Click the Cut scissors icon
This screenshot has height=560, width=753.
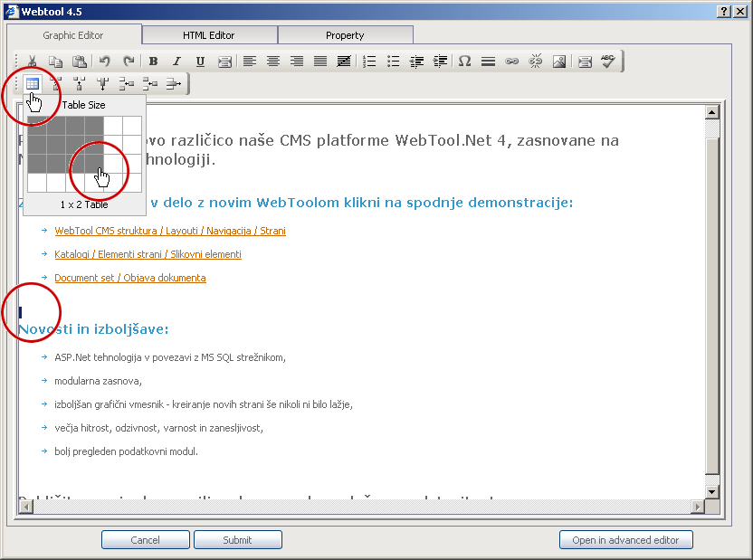coord(32,62)
